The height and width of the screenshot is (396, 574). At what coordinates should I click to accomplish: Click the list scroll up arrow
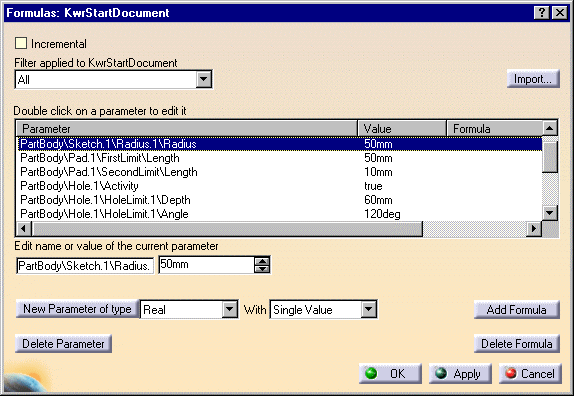click(550, 128)
